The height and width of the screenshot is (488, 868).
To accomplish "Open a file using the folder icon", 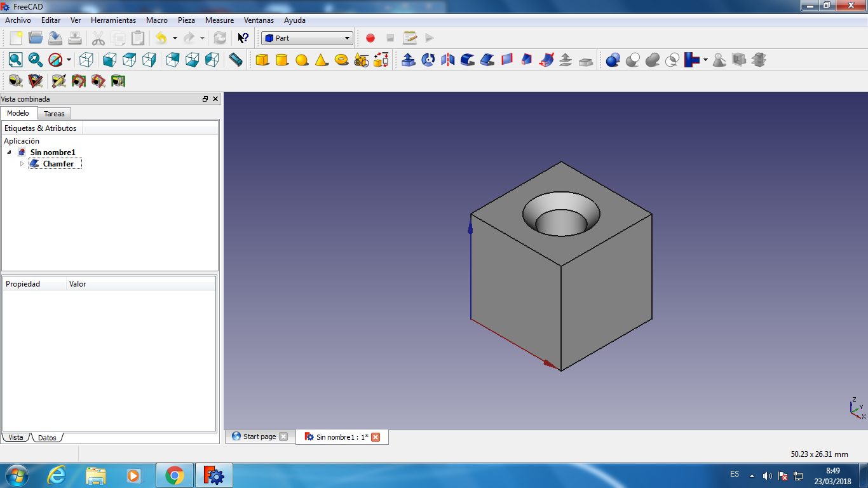I will [x=36, y=38].
